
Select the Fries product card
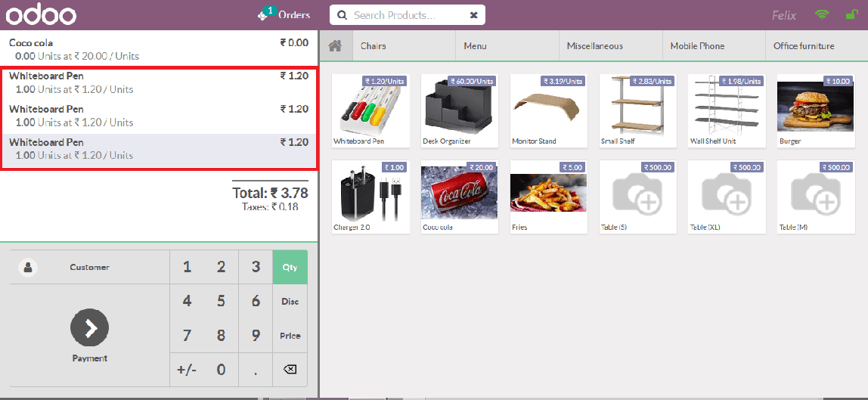(x=549, y=197)
